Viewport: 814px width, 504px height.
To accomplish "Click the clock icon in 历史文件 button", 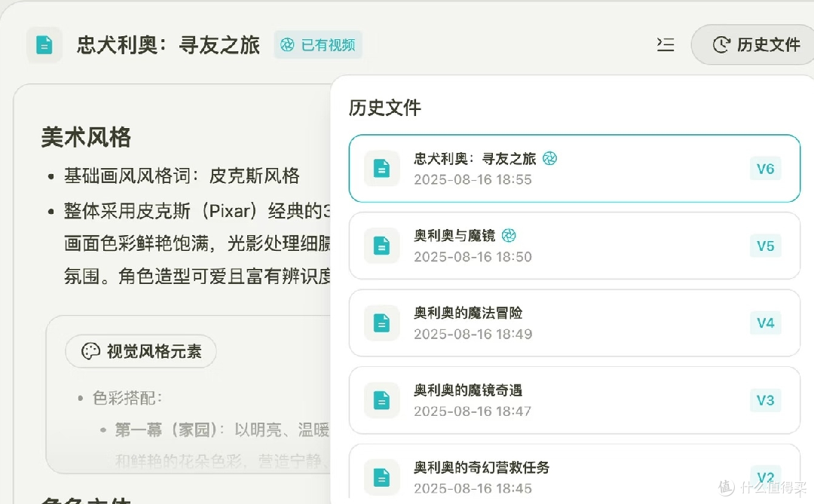I will (721, 45).
